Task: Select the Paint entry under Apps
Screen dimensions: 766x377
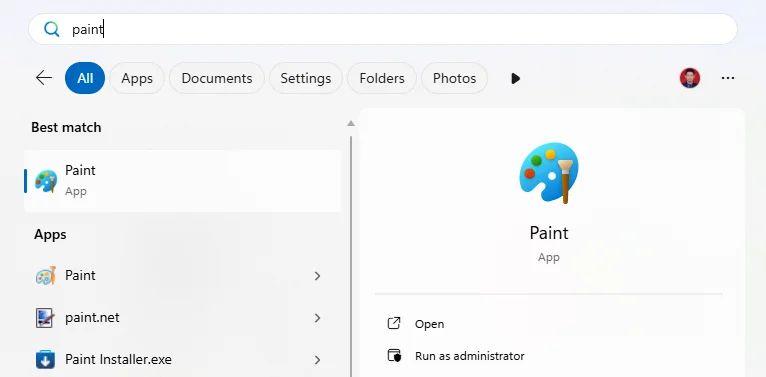Action: tap(182, 276)
